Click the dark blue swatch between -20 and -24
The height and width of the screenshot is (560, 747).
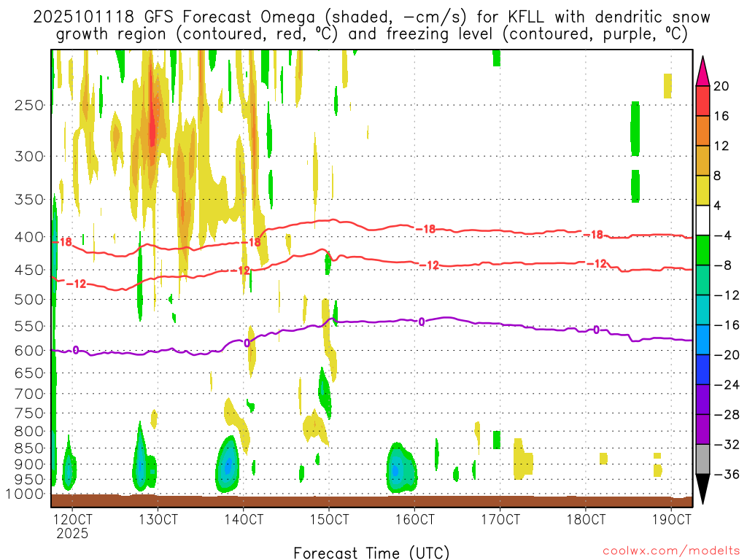click(703, 370)
